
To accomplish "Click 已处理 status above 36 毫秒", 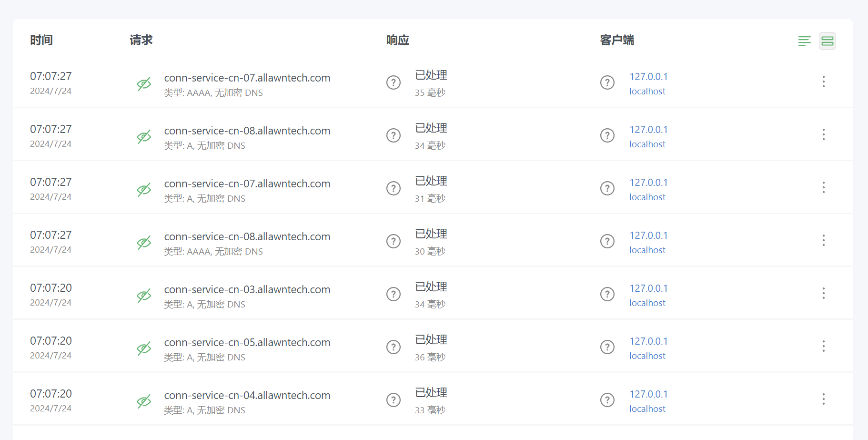I will [431, 340].
